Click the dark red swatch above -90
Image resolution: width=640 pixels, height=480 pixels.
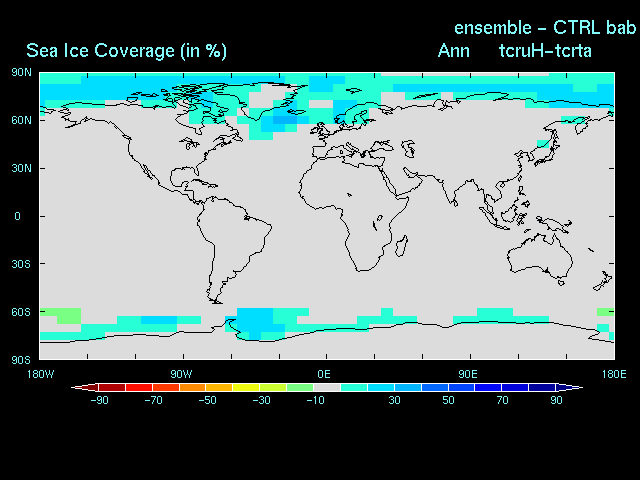99,387
